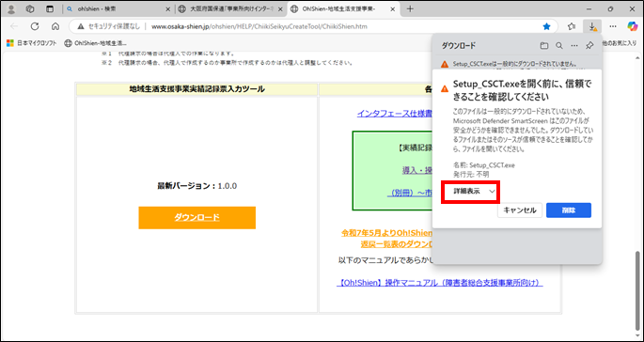Image resolution: width=644 pixels, height=342 pixels.
Task: Close the 大阪府国保連 tab
Action: [280, 9]
